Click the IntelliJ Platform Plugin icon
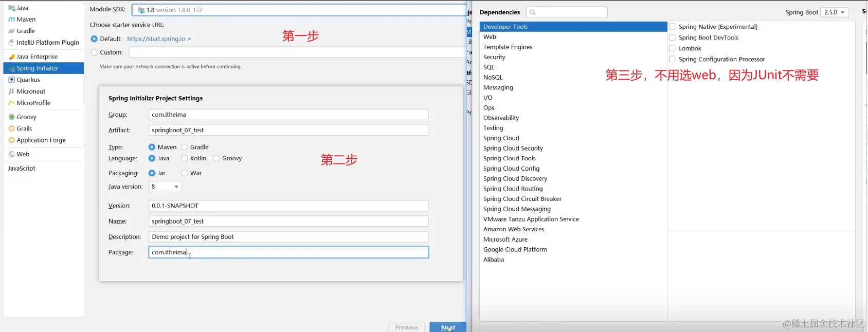 pyautogui.click(x=11, y=43)
